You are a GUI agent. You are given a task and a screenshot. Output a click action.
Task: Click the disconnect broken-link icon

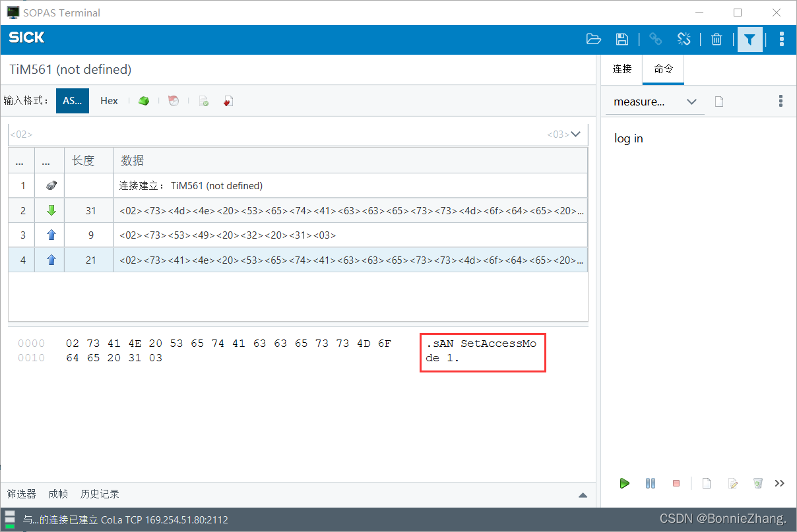(684, 40)
